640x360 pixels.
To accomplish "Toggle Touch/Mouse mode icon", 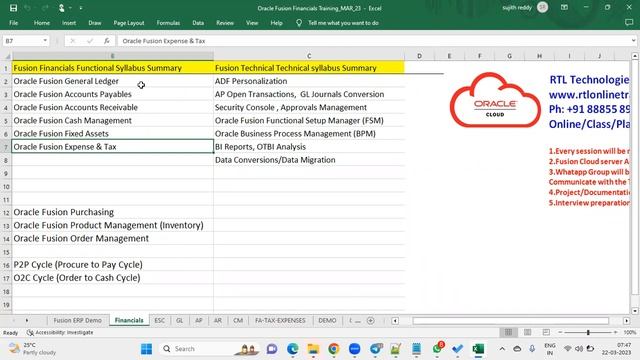I will point(62,8).
